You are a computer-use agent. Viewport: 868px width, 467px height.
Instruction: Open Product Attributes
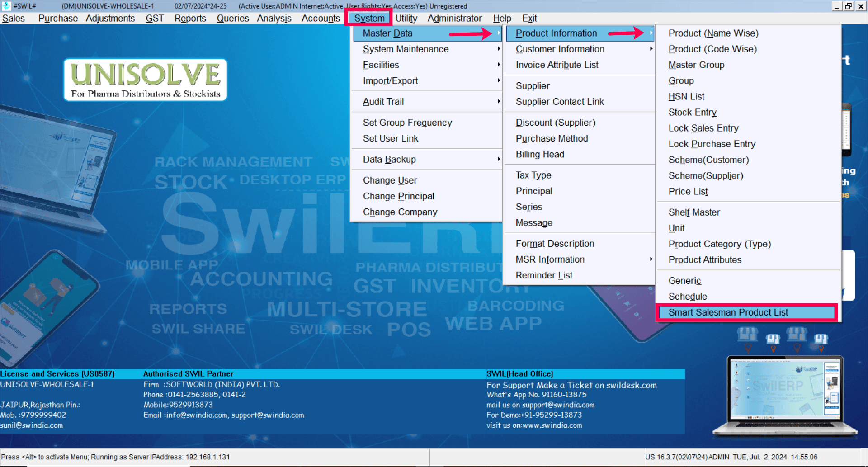[748, 260]
